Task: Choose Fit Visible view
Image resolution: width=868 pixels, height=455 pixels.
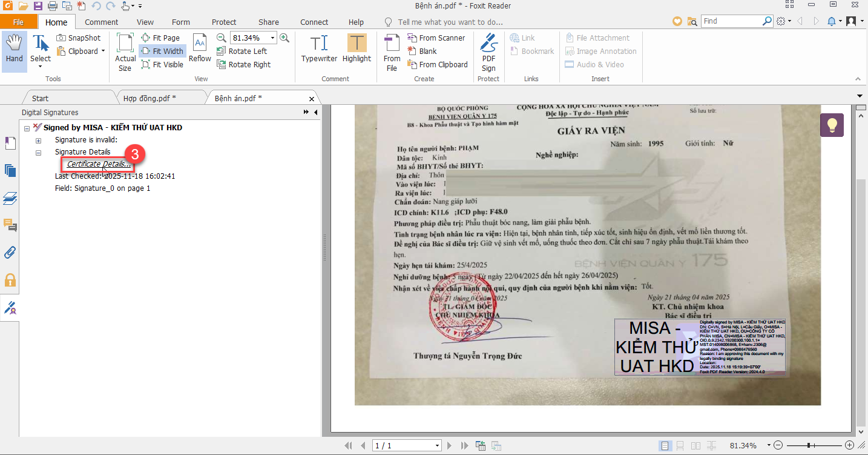Action: (162, 64)
